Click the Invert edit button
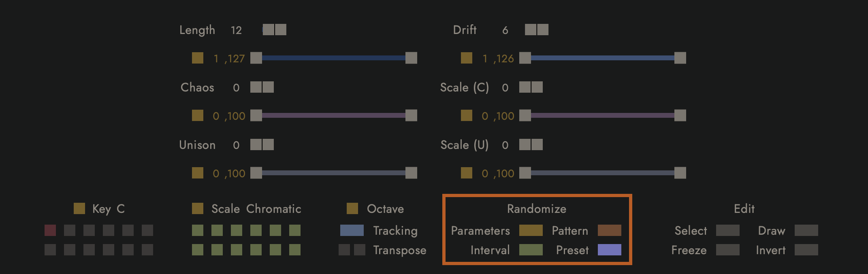868x274 pixels. point(807,250)
